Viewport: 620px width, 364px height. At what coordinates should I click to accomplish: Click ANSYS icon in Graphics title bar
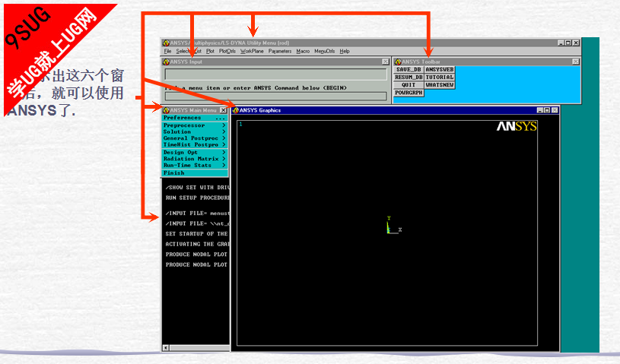236,110
